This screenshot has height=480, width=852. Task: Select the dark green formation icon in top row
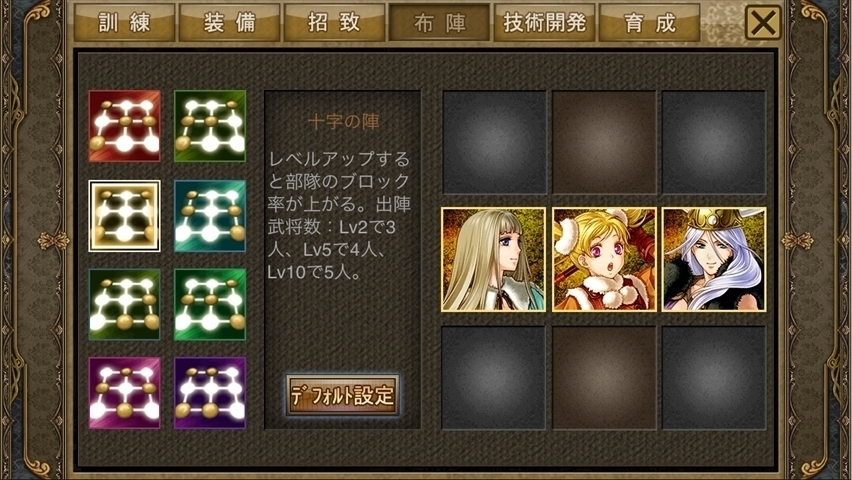point(210,126)
